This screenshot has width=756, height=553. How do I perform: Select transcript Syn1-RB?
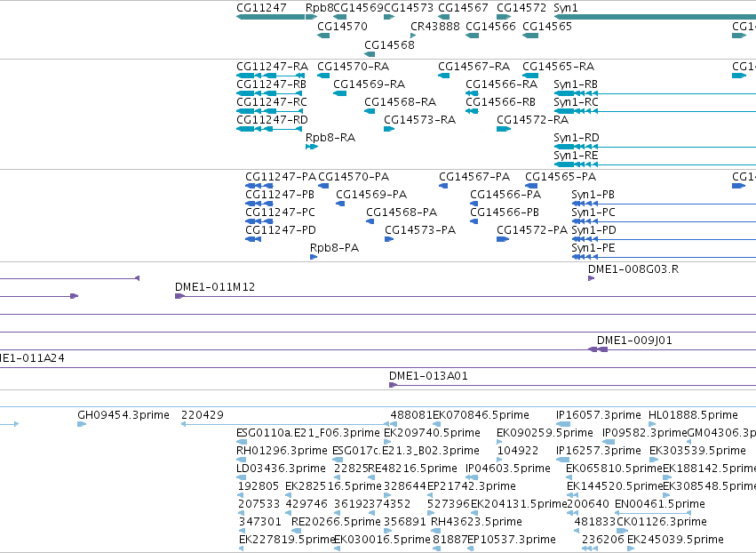point(576,84)
